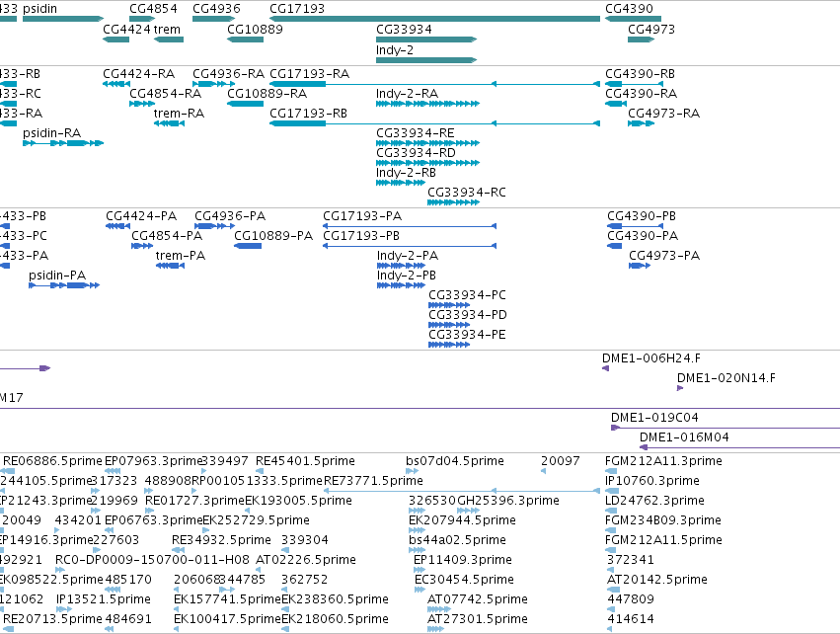The height and width of the screenshot is (634, 840).
Task: Open protein CG17193-PB
Action: tap(361, 236)
